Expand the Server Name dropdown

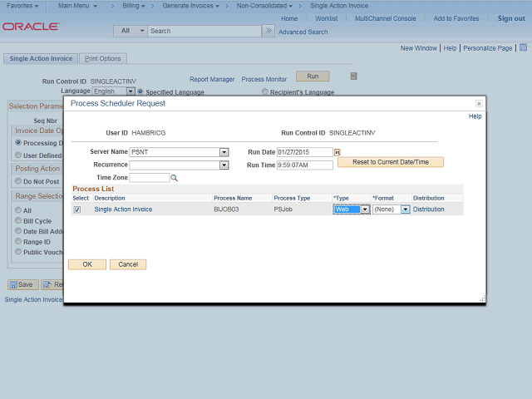point(224,152)
